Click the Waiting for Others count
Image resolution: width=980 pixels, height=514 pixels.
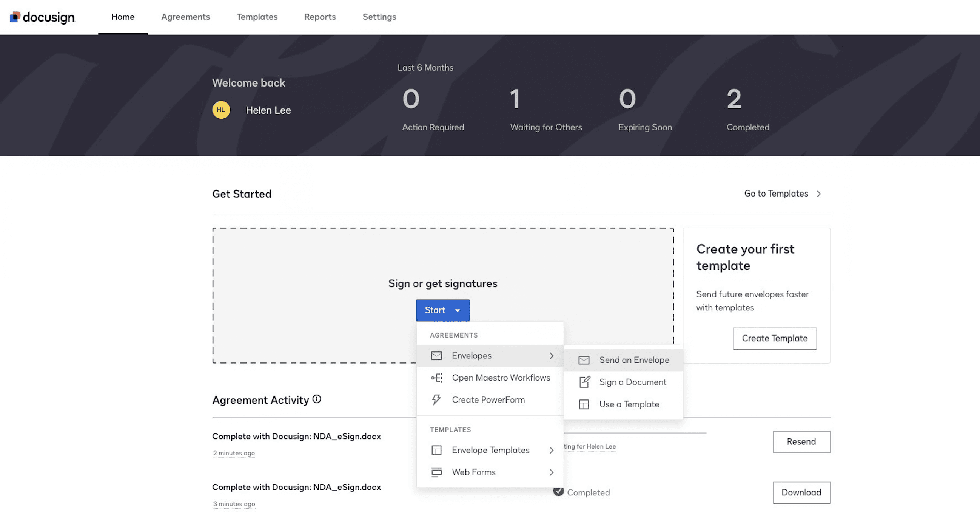tap(515, 99)
